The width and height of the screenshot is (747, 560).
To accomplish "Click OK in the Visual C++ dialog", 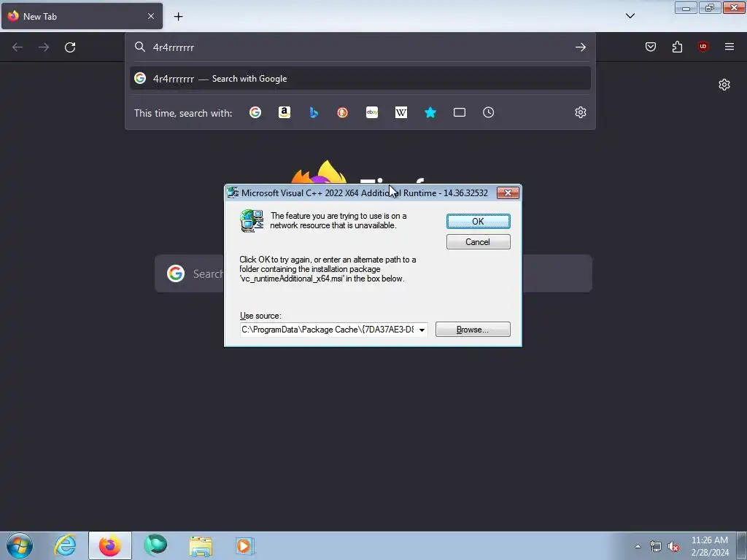I will coord(478,222).
